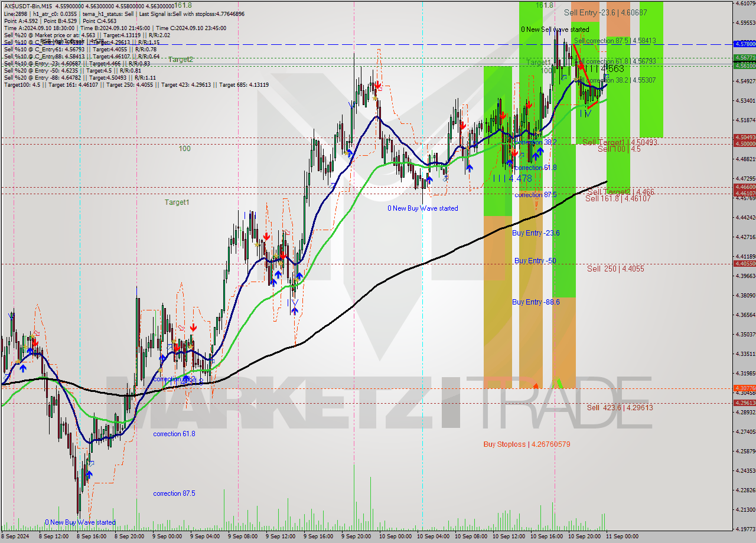Click the 'Sell 423.6 | 4.29613' label

(620, 407)
